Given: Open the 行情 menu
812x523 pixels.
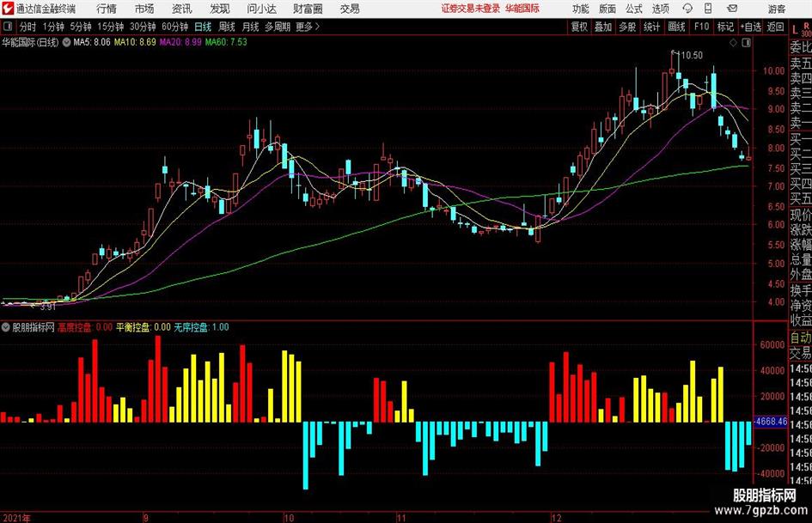Looking at the screenshot, I should pos(107,9).
